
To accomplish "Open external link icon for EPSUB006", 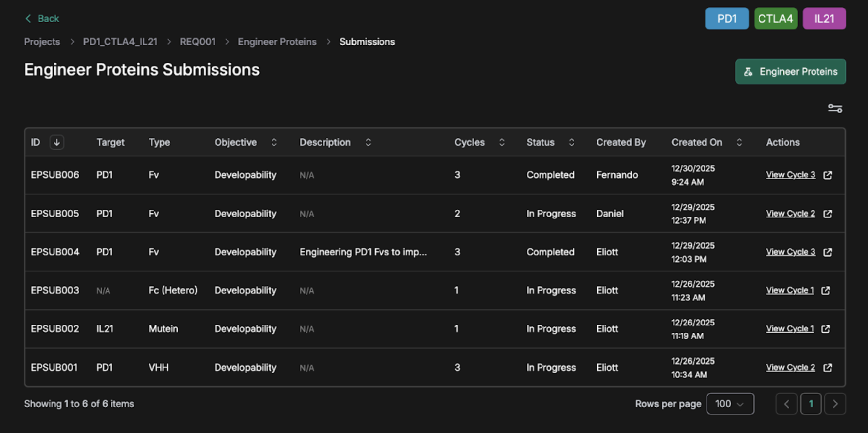I will click(827, 175).
